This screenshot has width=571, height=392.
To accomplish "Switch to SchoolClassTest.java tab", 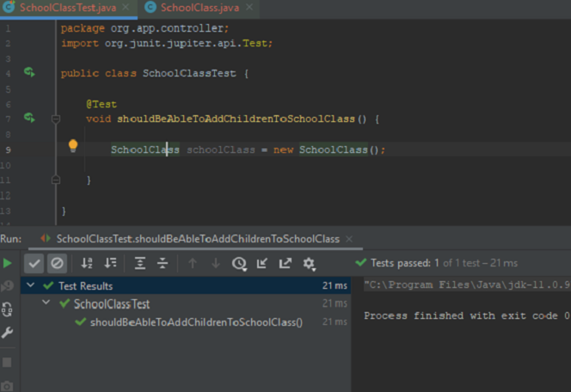I will point(68,8).
